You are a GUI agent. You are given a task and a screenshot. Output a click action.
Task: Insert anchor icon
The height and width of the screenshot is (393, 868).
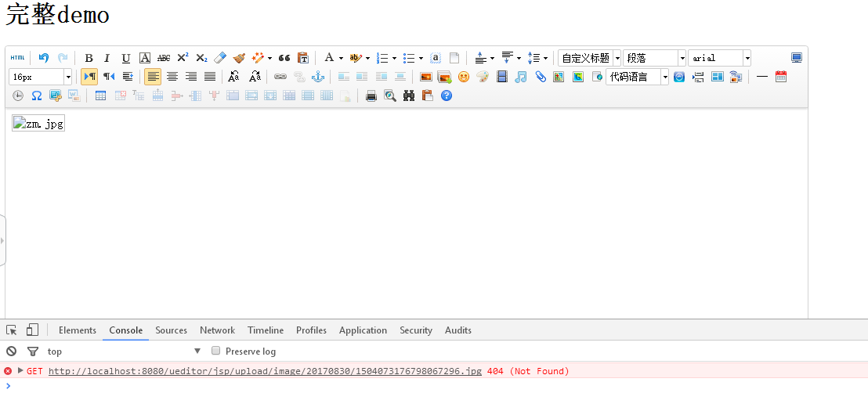tap(318, 77)
